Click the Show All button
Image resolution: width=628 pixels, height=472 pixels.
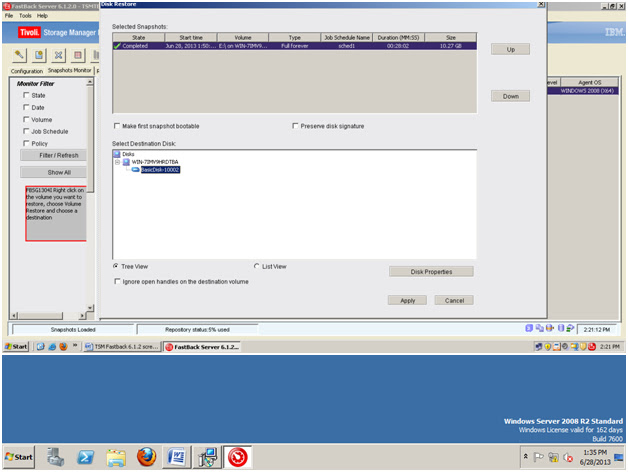tap(53, 172)
